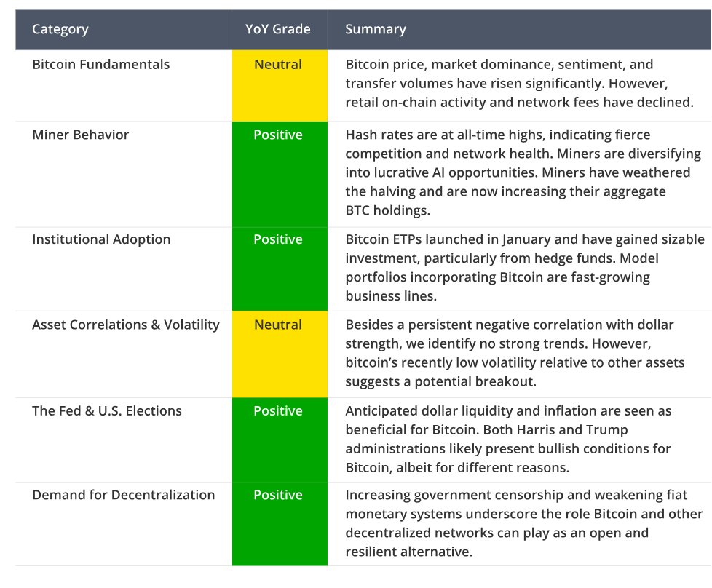The image size is (712, 588).
Task: Click the Positive grade for Institutional Adoption
Action: pos(280,269)
